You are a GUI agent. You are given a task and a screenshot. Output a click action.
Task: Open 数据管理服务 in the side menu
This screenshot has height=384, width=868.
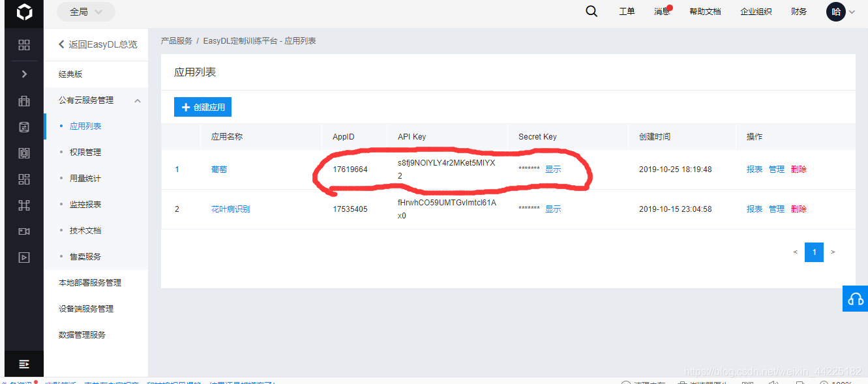point(82,335)
